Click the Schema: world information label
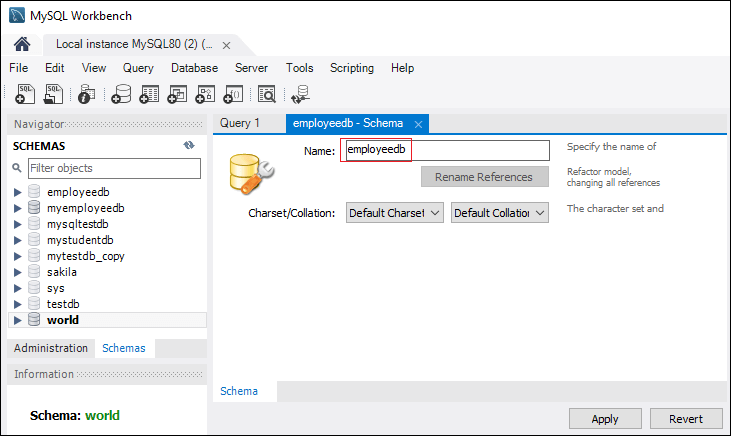 pyautogui.click(x=75, y=415)
